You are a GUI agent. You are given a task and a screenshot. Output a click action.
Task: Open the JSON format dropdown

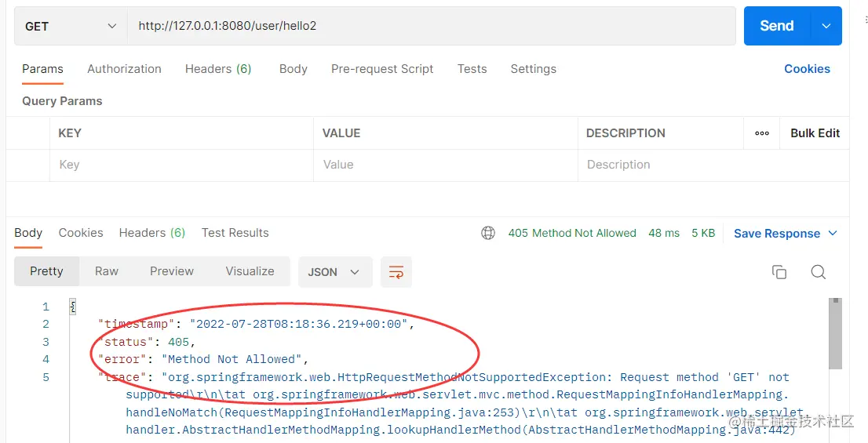335,272
